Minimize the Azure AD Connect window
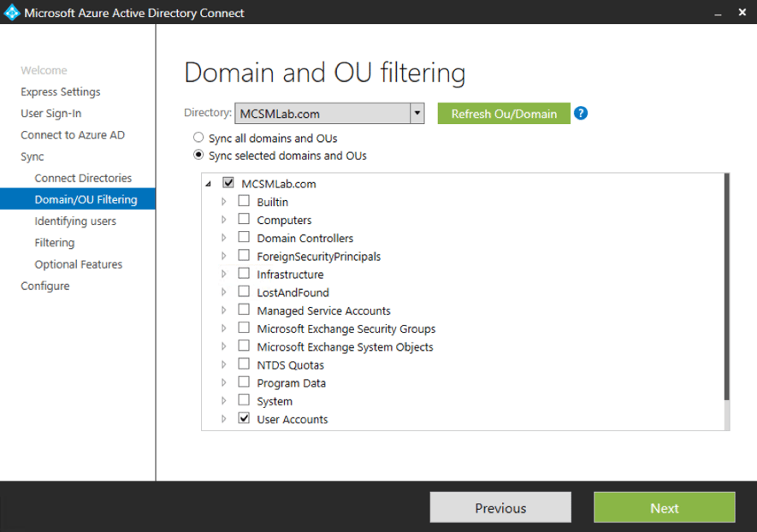757x532 pixels. (718, 13)
